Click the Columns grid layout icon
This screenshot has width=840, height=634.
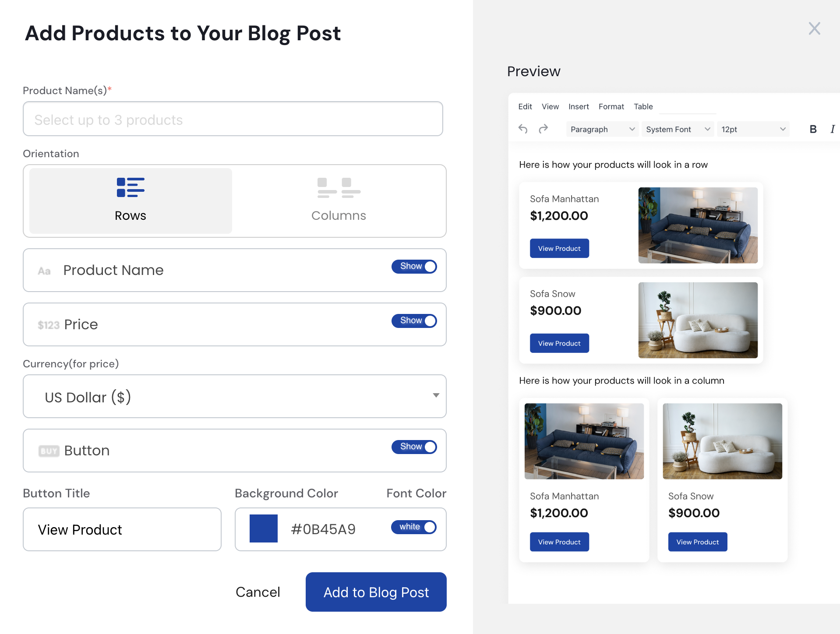[339, 187]
